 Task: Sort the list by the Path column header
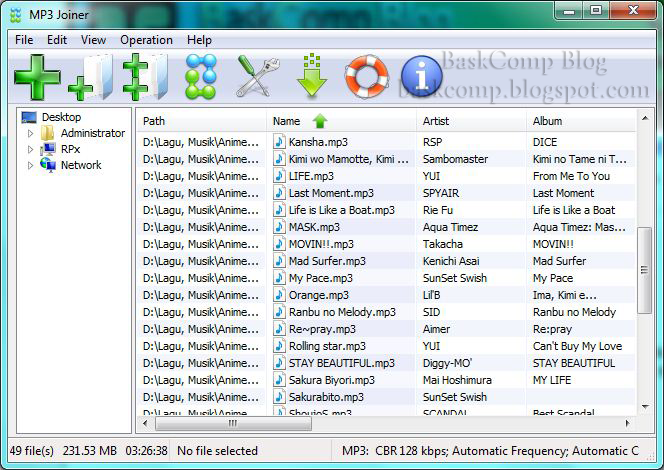click(x=201, y=121)
